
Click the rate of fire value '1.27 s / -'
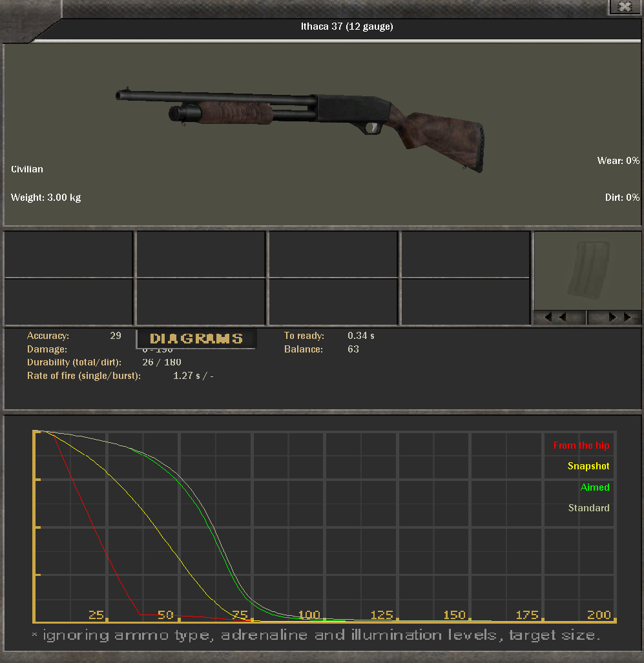click(x=193, y=376)
